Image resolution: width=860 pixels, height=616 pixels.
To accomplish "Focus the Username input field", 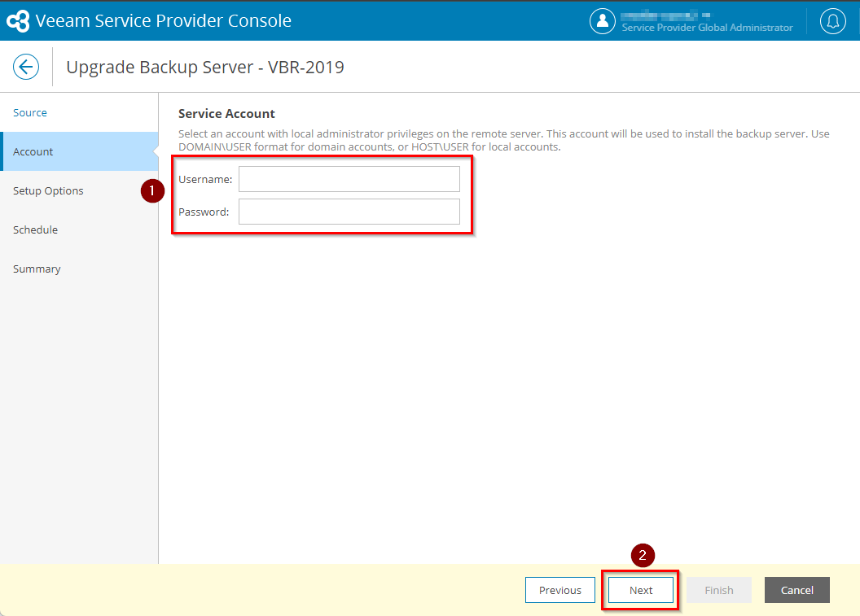I will (349, 179).
